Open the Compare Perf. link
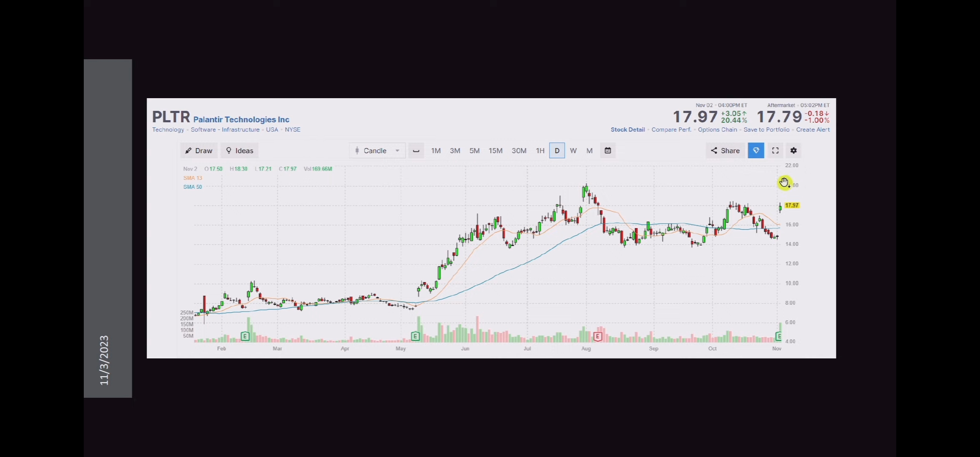The width and height of the screenshot is (980, 457). click(671, 129)
